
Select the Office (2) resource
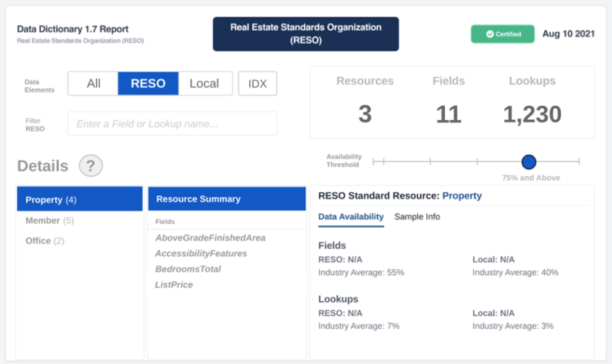coord(45,241)
